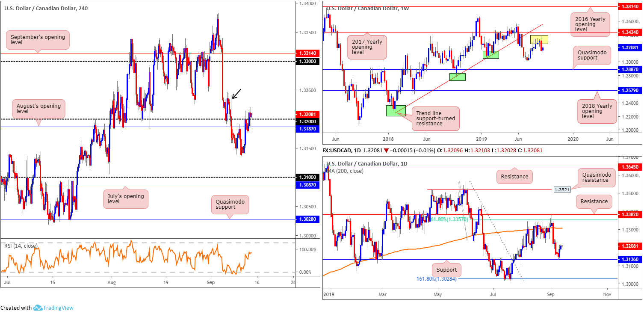Select the 'Quasimodo support' callout on the 240 chart
Screen dimensions: 644x314
click(x=230, y=204)
